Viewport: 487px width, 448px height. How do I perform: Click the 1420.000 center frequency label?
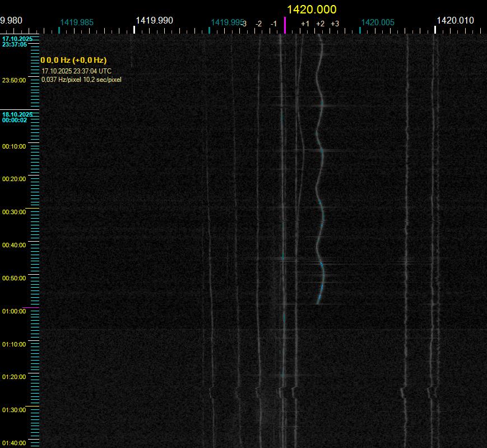pyautogui.click(x=312, y=10)
